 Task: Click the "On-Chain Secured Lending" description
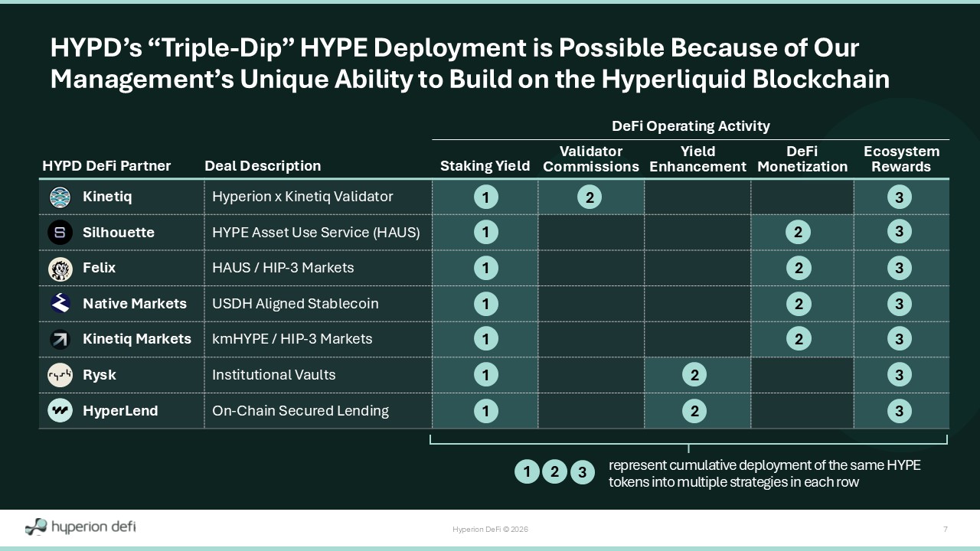tap(300, 411)
